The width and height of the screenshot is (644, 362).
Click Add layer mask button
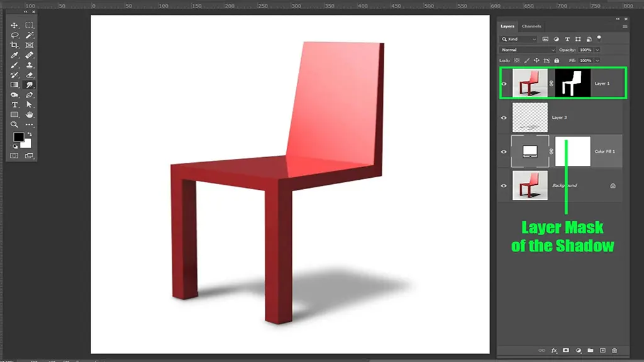566,351
